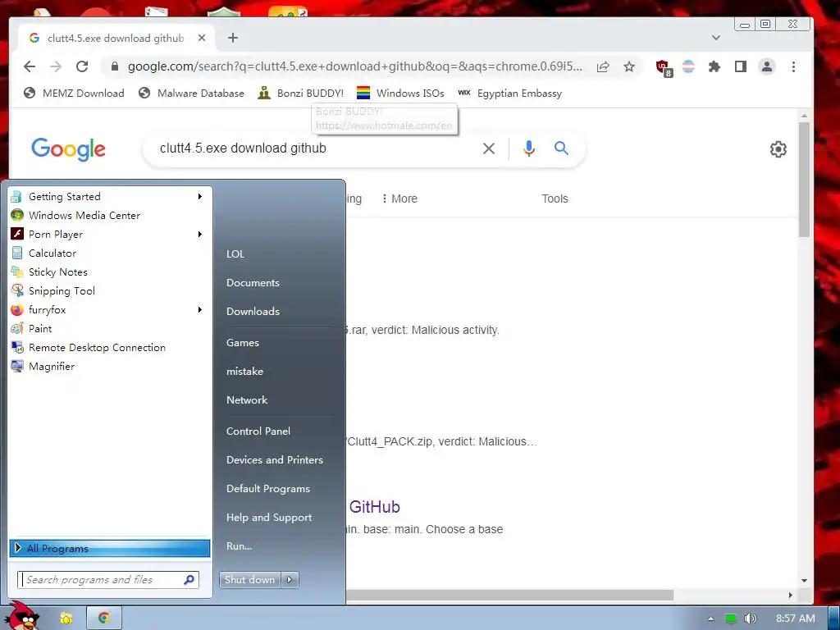Open the uBlock shield extension icon
Screen dimensions: 840x630
(x=664, y=67)
